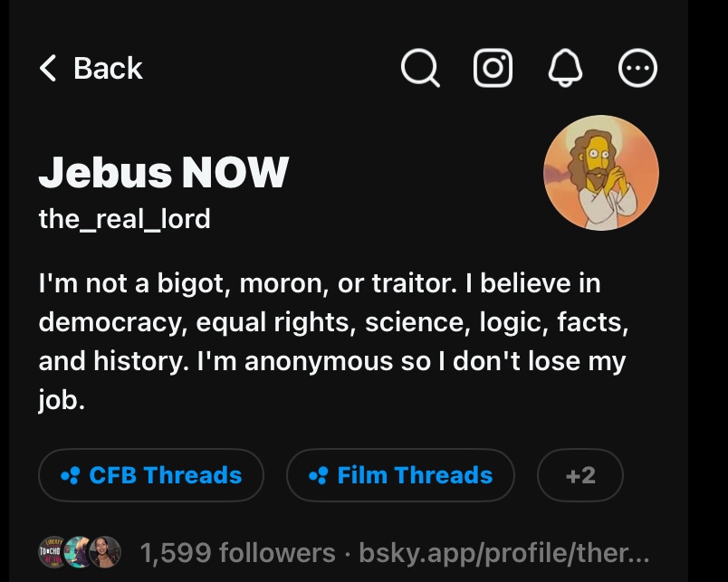
Task: Open search with the magnifying glass icon
Action: [420, 68]
